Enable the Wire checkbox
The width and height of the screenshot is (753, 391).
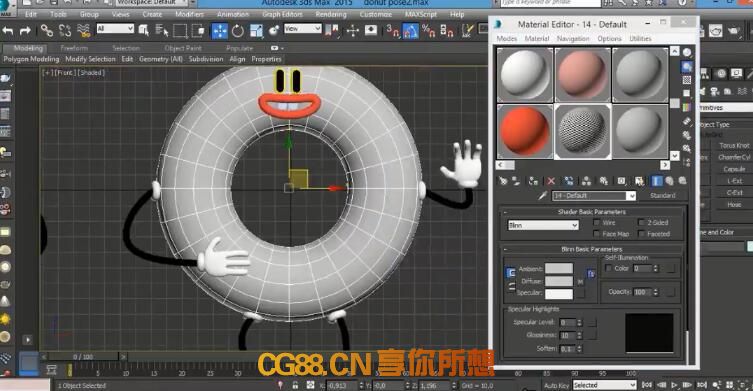tap(596, 222)
